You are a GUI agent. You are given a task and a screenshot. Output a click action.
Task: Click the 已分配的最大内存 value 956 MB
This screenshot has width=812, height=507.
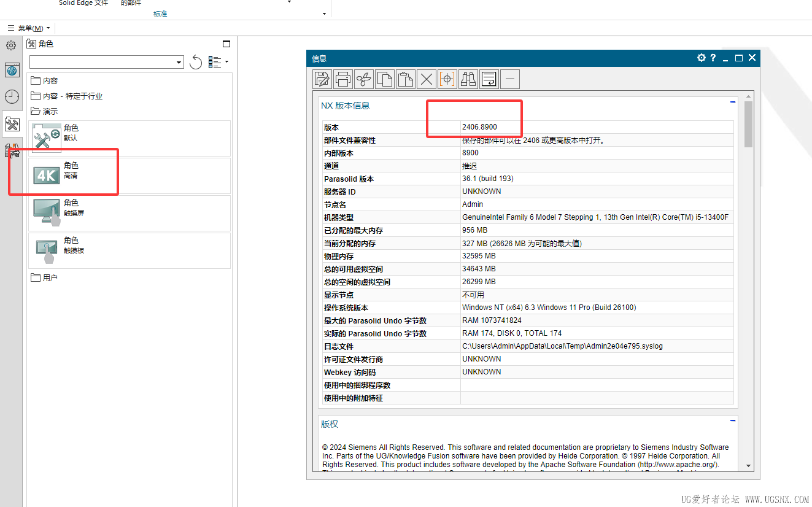(x=474, y=230)
